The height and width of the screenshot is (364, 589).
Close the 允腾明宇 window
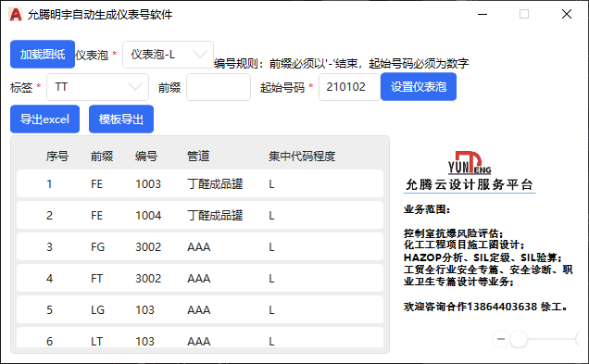pos(567,14)
